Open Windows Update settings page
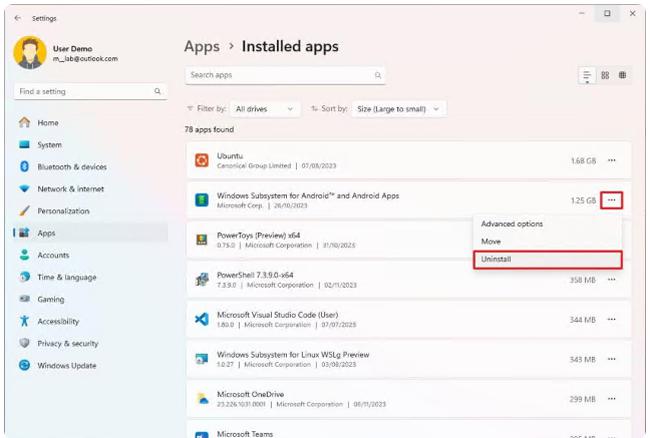The height and width of the screenshot is (438, 650). 67,366
